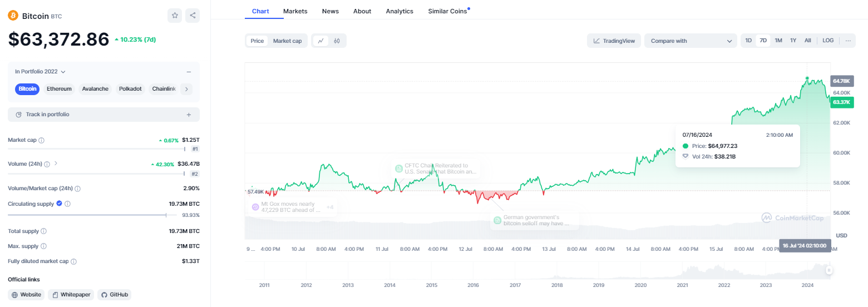Select the line chart type icon
Image resolution: width=868 pixels, height=307 pixels.
(320, 41)
